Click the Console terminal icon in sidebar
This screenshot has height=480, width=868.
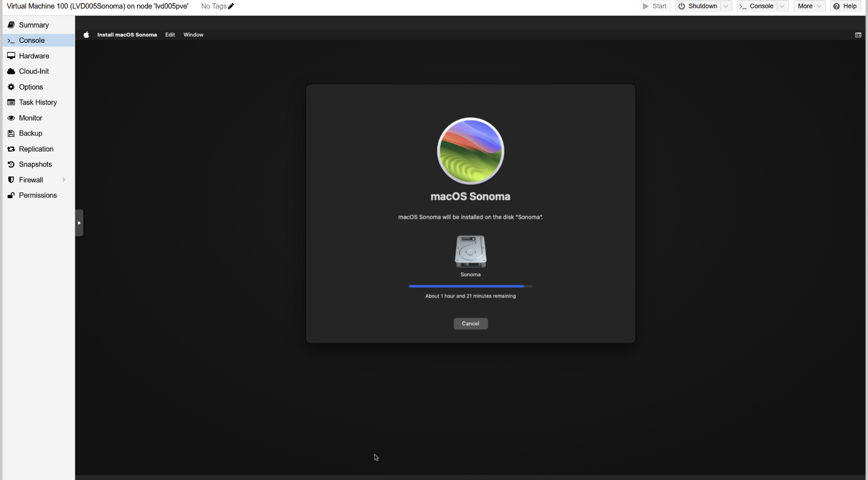pos(11,41)
